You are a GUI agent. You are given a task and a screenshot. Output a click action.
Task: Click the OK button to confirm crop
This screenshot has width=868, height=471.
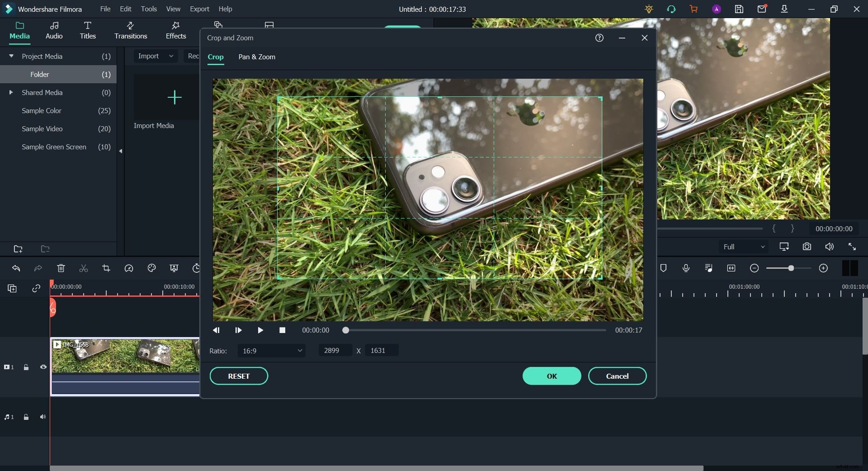[551, 376]
